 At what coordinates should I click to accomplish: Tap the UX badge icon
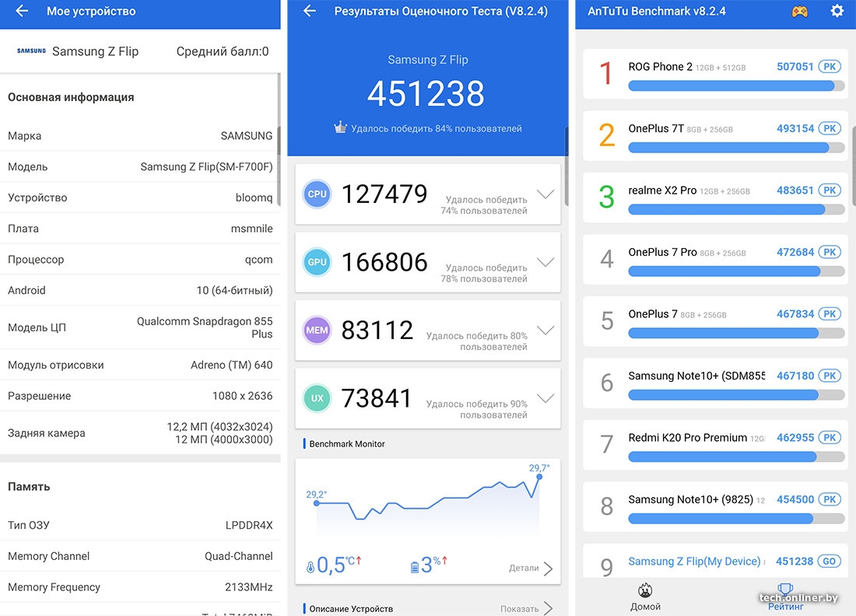point(317,398)
